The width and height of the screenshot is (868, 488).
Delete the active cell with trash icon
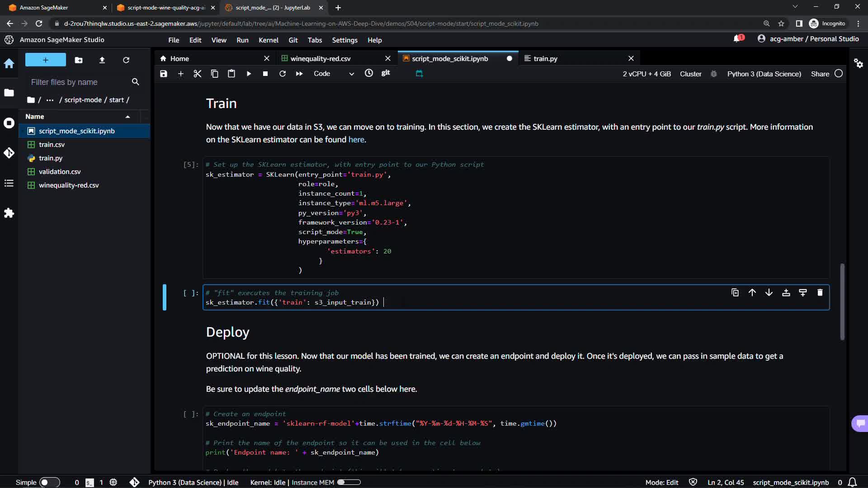(x=820, y=293)
